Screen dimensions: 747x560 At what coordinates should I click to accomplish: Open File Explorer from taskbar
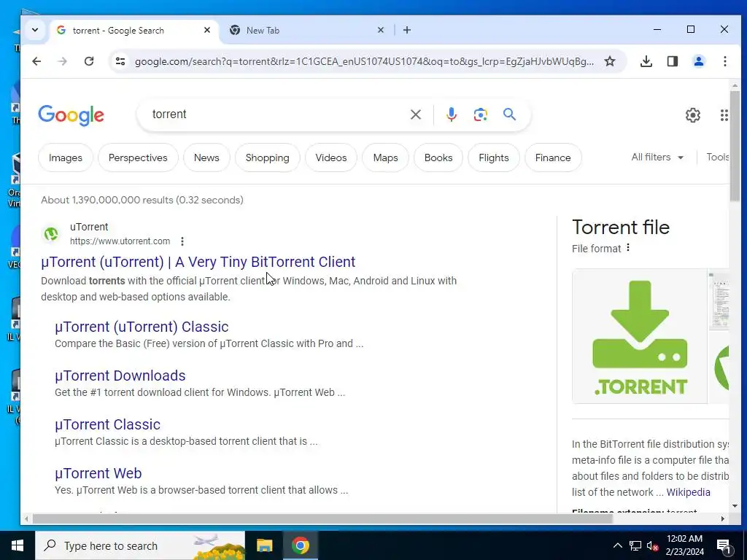pyautogui.click(x=264, y=545)
